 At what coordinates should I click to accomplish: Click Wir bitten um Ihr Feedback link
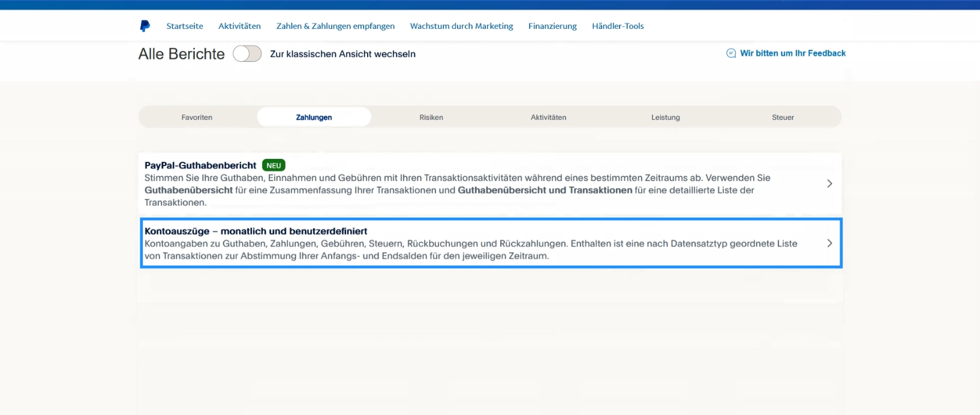793,53
